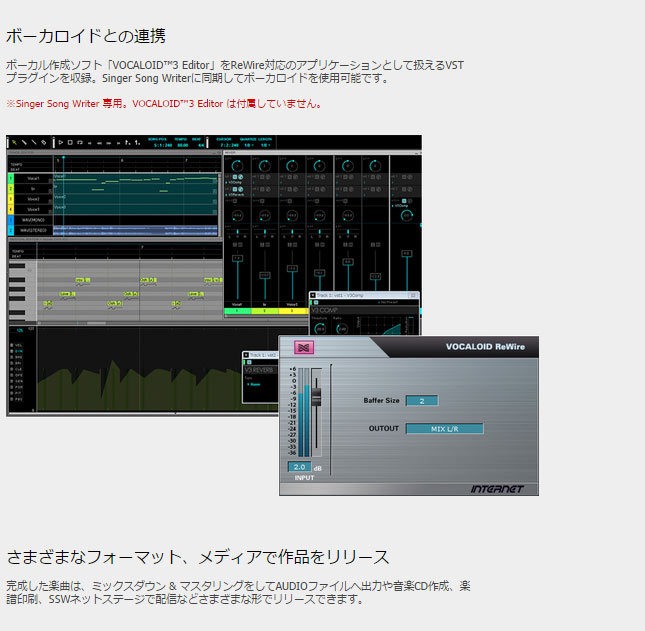Toggle the second insert slot power on Vocal1 channel
Image resolution: width=645 pixels, height=631 pixels.
[235, 189]
